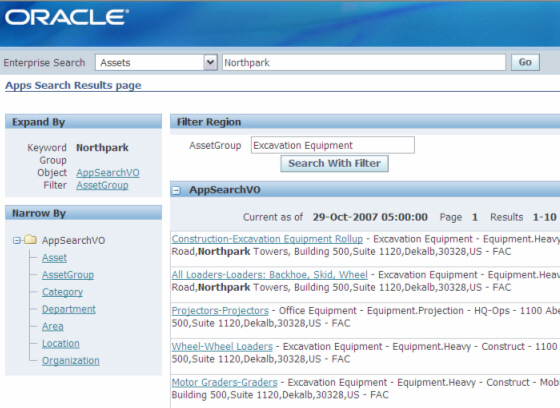Open the AppSearchVO link in Expand By
The width and height of the screenshot is (560, 408).
108,173
